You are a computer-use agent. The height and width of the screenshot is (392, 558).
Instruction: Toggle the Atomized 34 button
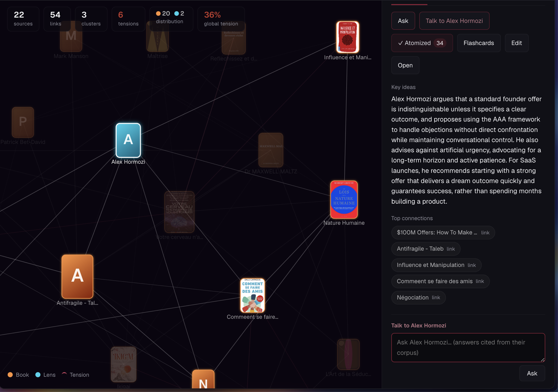(422, 43)
